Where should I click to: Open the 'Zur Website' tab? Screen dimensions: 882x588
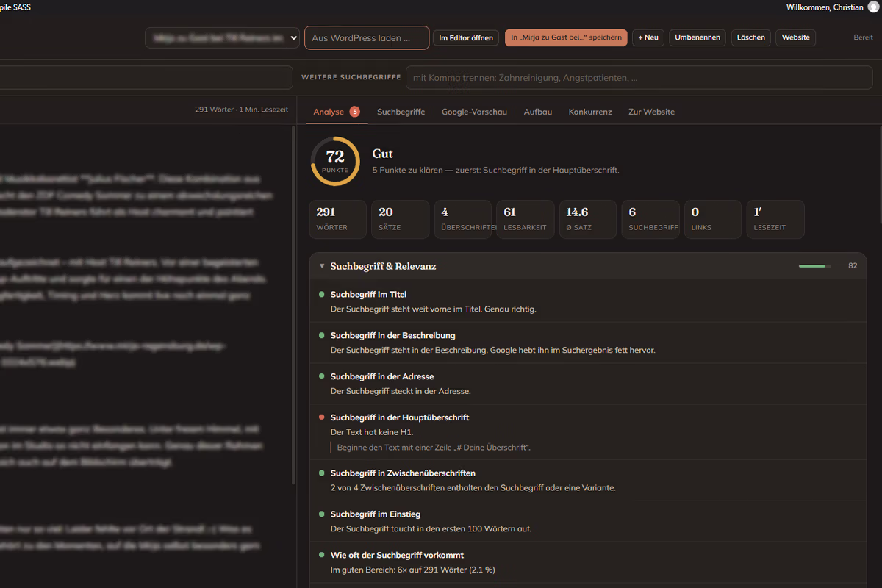coord(651,112)
